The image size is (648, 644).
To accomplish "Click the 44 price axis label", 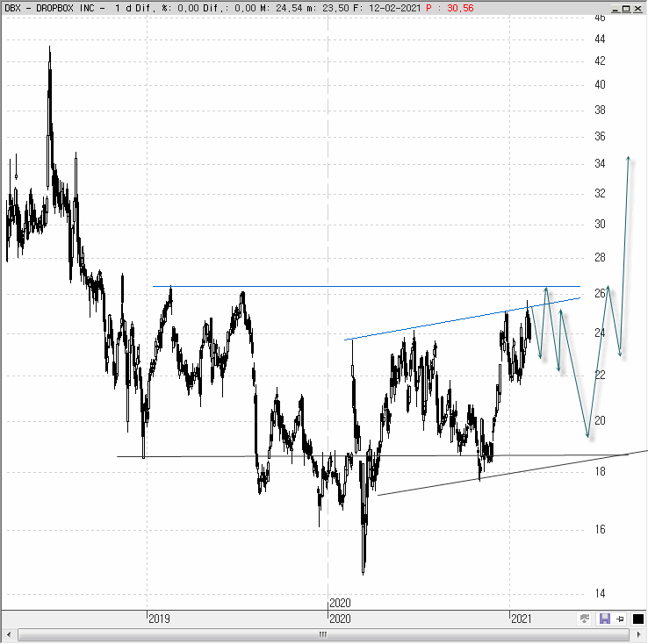I will click(600, 39).
